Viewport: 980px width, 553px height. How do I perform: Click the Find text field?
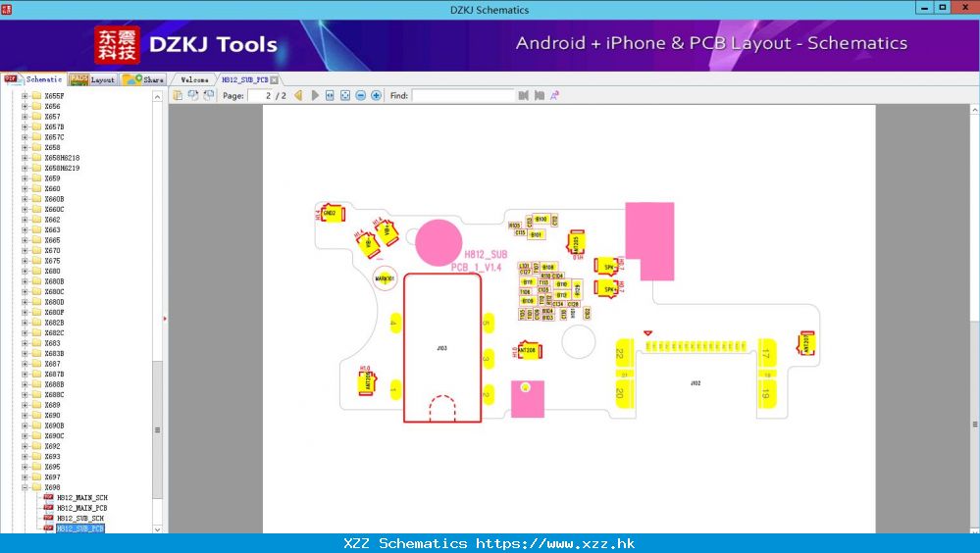point(463,96)
